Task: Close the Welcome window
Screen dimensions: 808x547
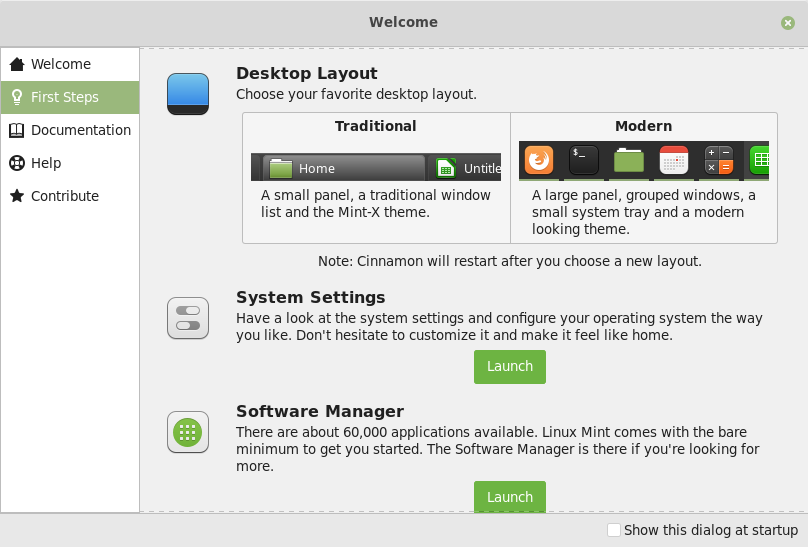Action: coord(788,22)
